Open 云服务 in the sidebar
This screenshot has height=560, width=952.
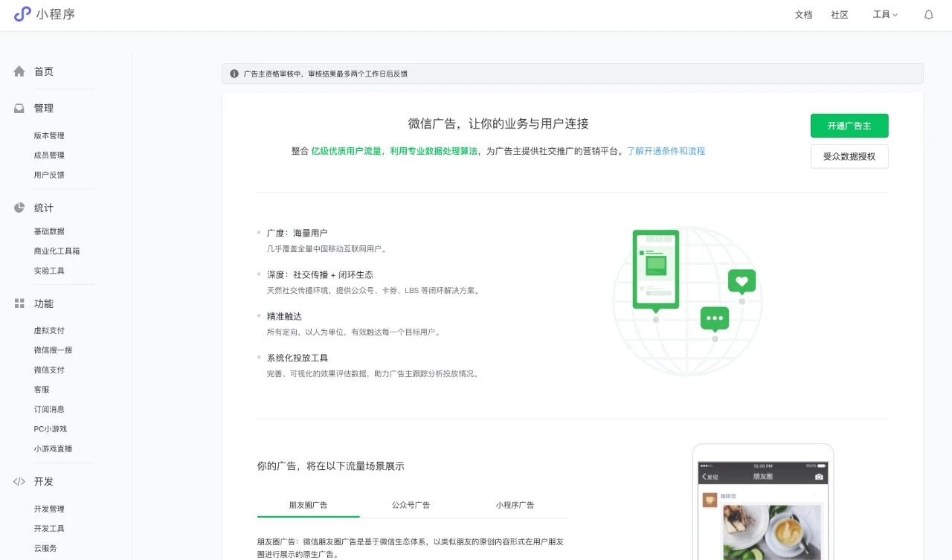coord(45,548)
